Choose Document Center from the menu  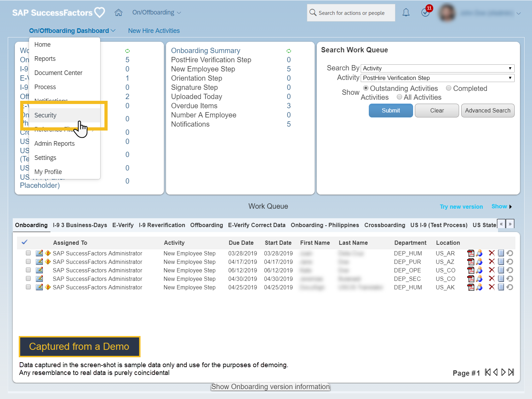pos(64,73)
